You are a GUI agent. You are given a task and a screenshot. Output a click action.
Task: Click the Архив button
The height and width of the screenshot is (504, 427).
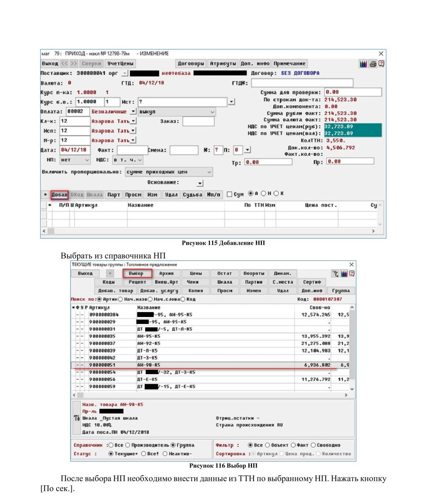point(166,274)
